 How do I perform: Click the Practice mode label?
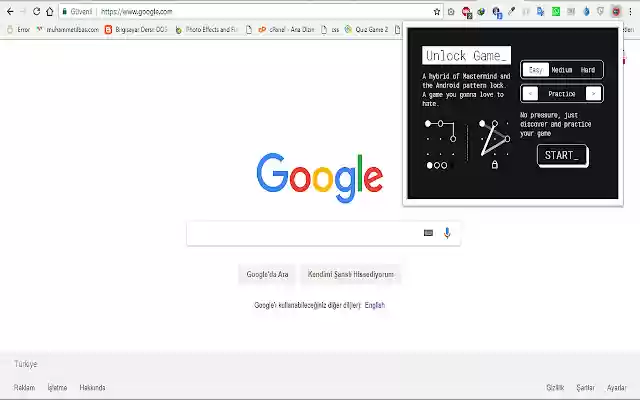(x=562, y=94)
